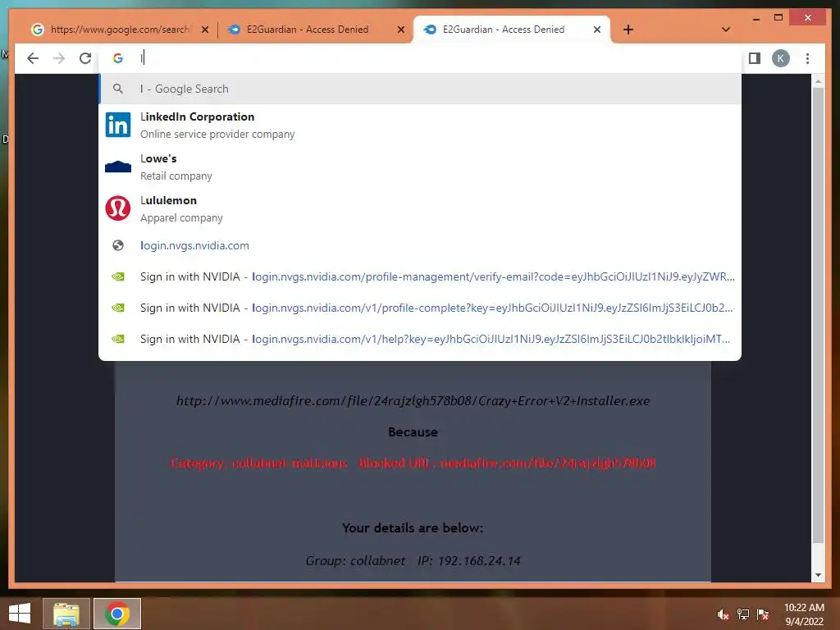Open NVIDIA verify-email suggestion
This screenshot has width=840, height=630.
[x=420, y=276]
